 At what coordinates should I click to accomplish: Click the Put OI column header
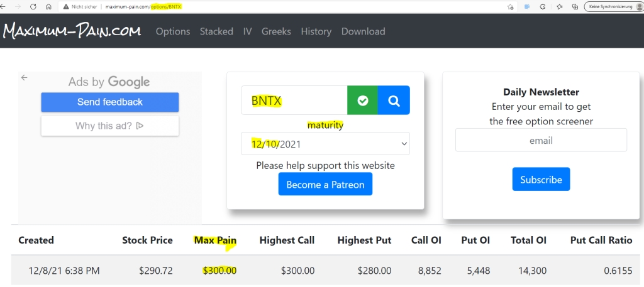point(475,241)
